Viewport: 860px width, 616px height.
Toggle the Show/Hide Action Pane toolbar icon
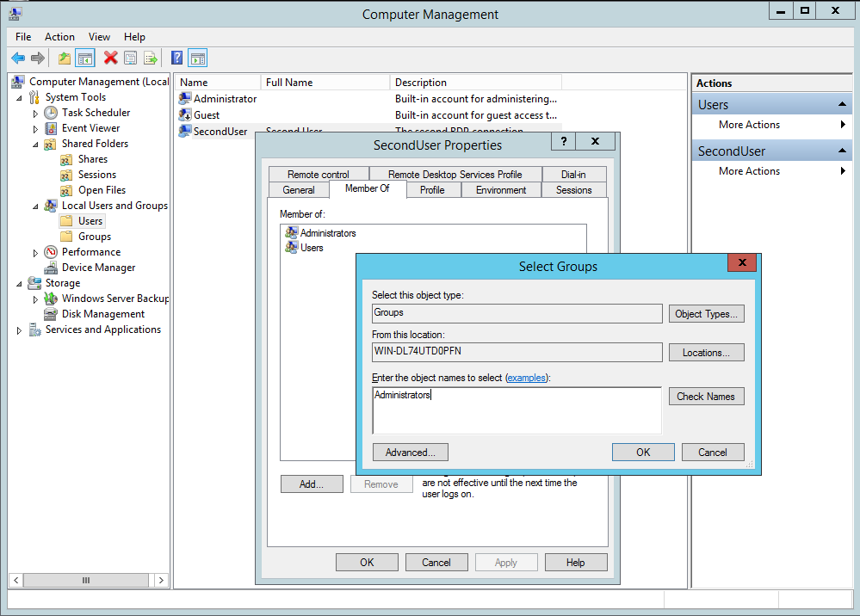(198, 58)
